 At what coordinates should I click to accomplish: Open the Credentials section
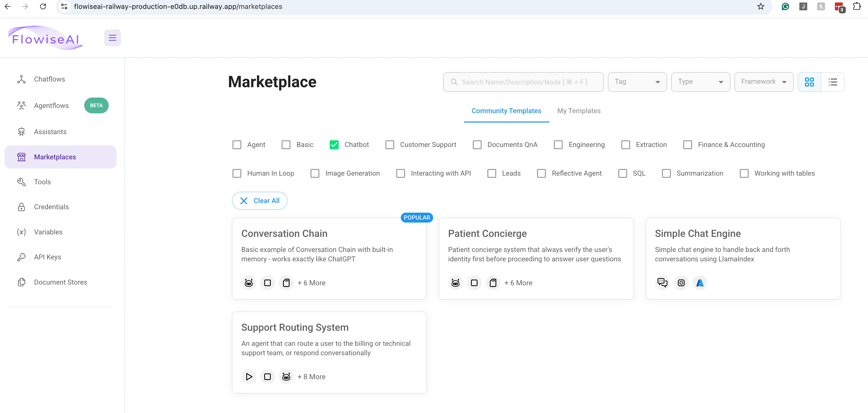tap(51, 206)
